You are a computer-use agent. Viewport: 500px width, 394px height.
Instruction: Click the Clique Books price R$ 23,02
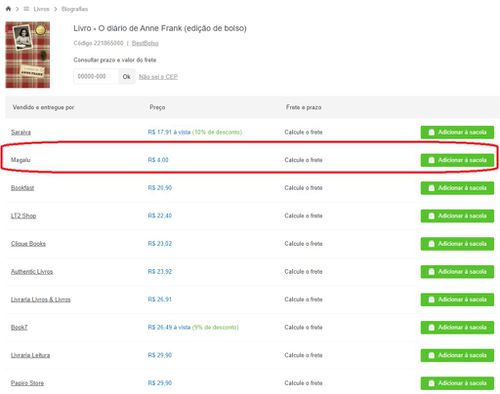tap(160, 244)
